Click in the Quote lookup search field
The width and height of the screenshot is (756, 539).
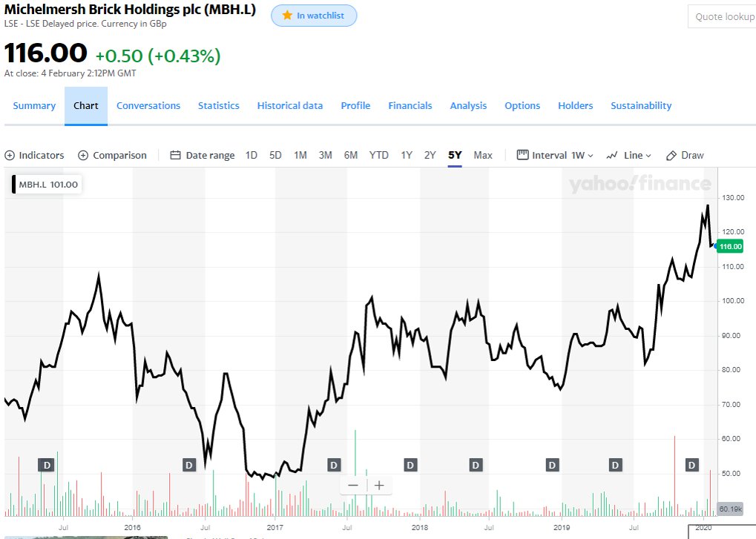[x=722, y=17]
